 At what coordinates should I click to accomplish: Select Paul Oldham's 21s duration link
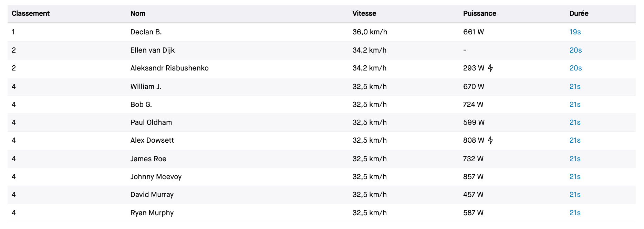click(575, 122)
